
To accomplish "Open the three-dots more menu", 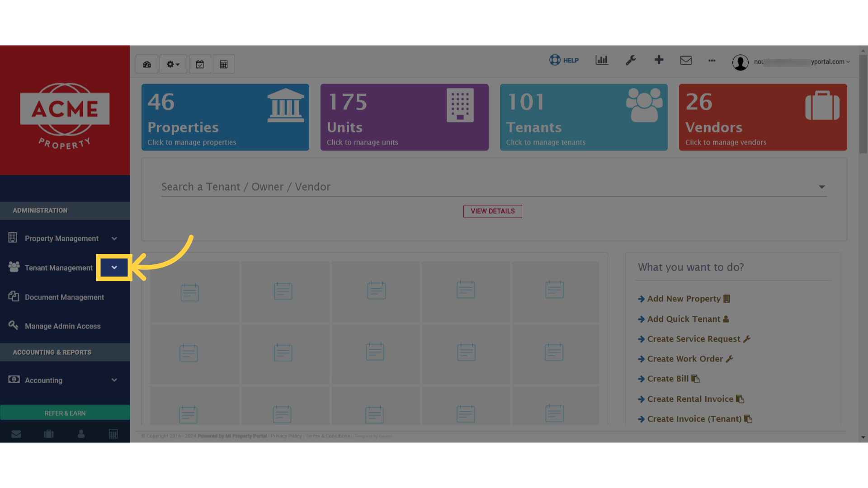I will point(712,61).
